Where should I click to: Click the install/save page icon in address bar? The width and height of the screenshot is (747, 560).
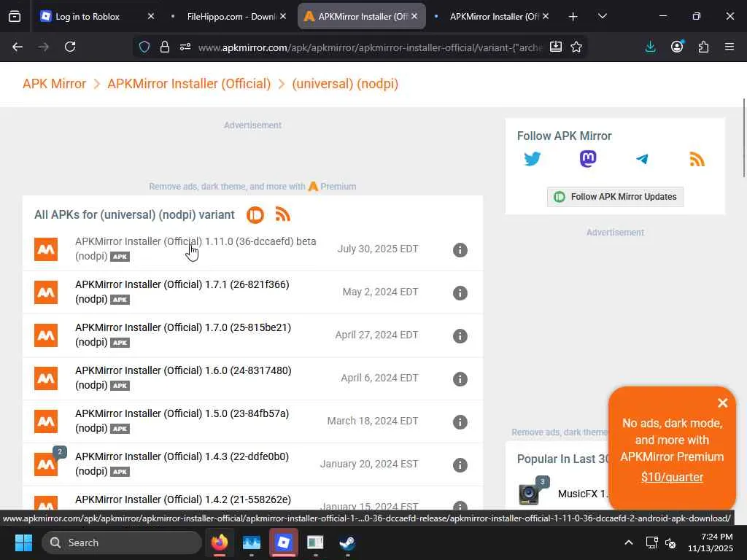pos(555,47)
